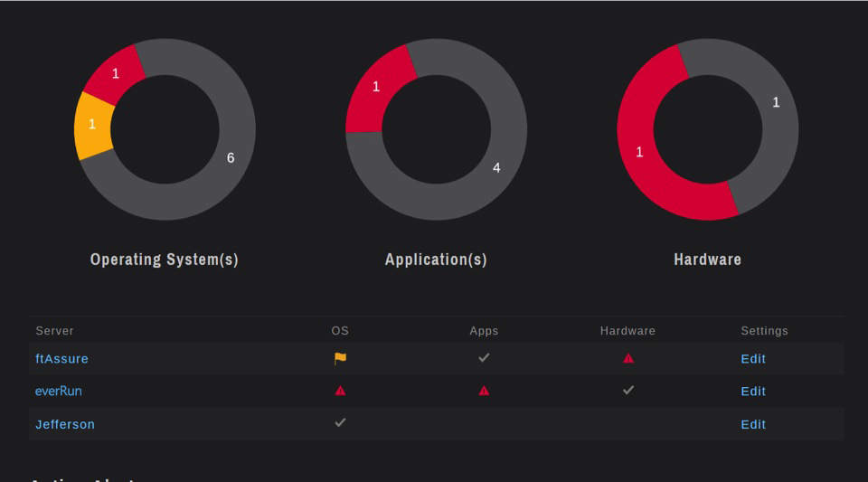
Task: Click everRun OS red warning triangle
Action: 340,391
